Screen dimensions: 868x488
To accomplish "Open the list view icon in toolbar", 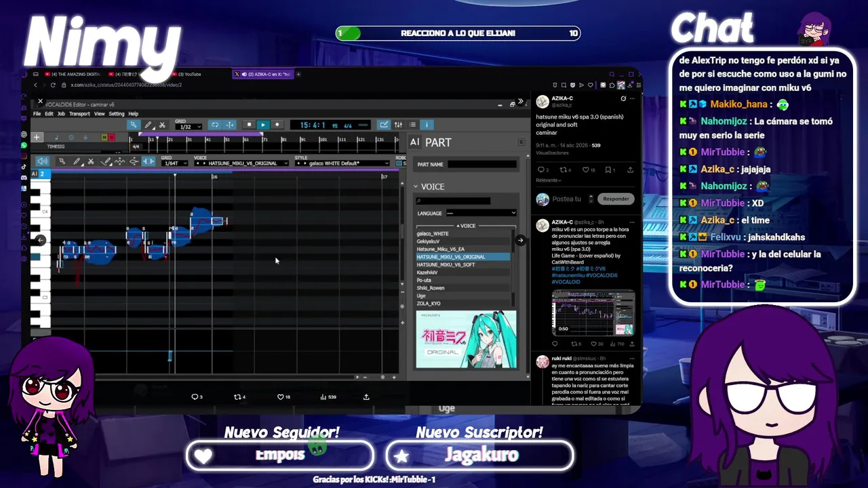I will point(412,125).
